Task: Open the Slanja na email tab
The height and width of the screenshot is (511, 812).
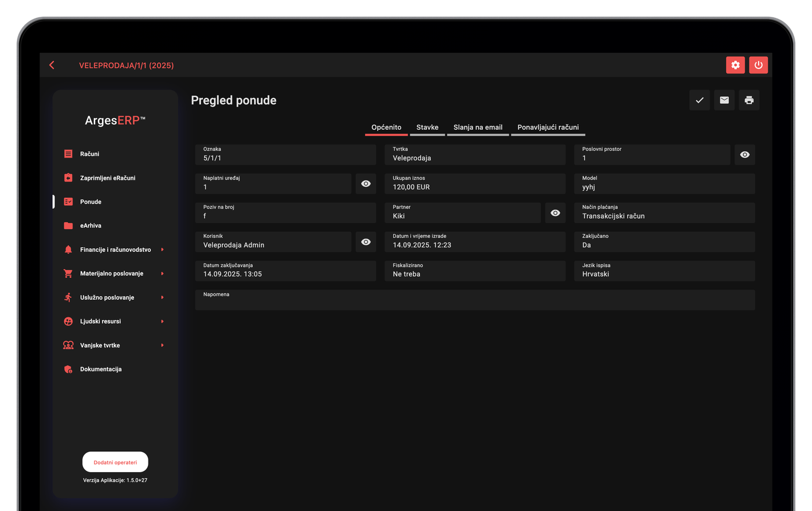Action: (478, 128)
